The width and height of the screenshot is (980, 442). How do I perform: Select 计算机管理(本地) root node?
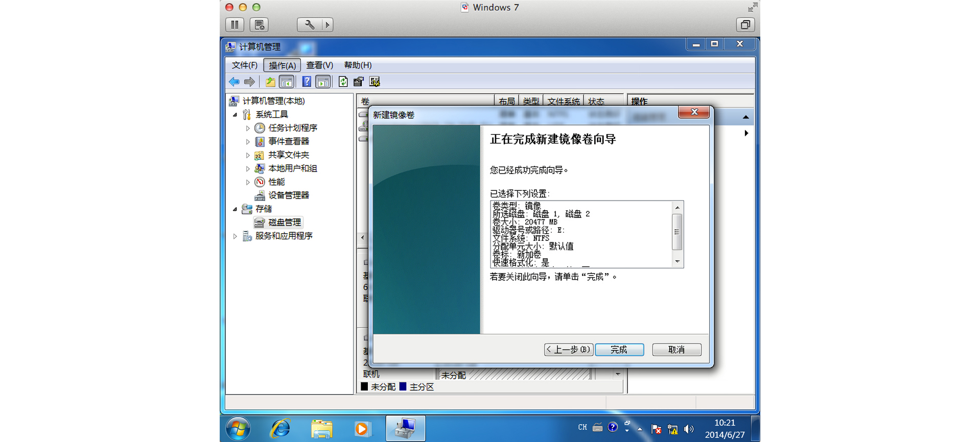point(273,101)
